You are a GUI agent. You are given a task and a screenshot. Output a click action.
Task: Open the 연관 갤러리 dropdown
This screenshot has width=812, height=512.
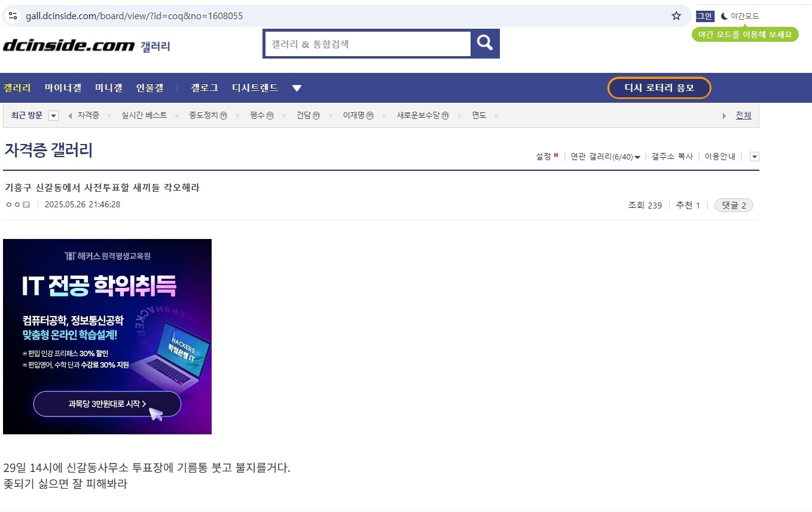click(x=606, y=157)
